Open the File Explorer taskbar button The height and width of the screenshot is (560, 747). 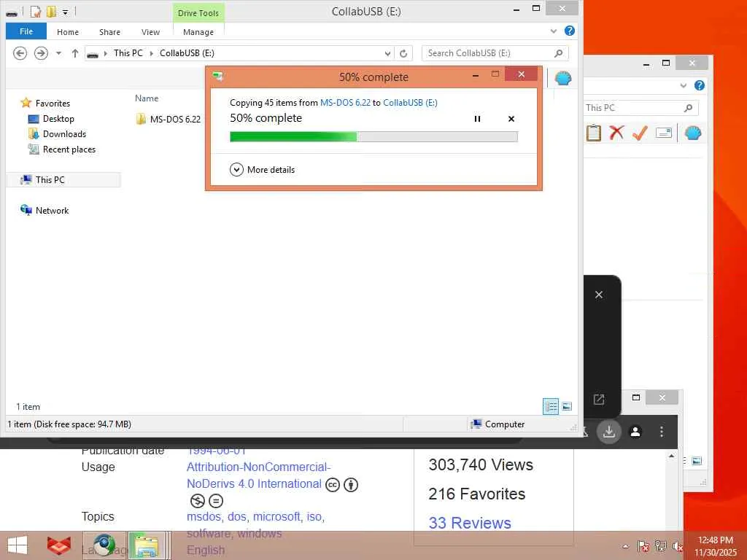(x=146, y=545)
